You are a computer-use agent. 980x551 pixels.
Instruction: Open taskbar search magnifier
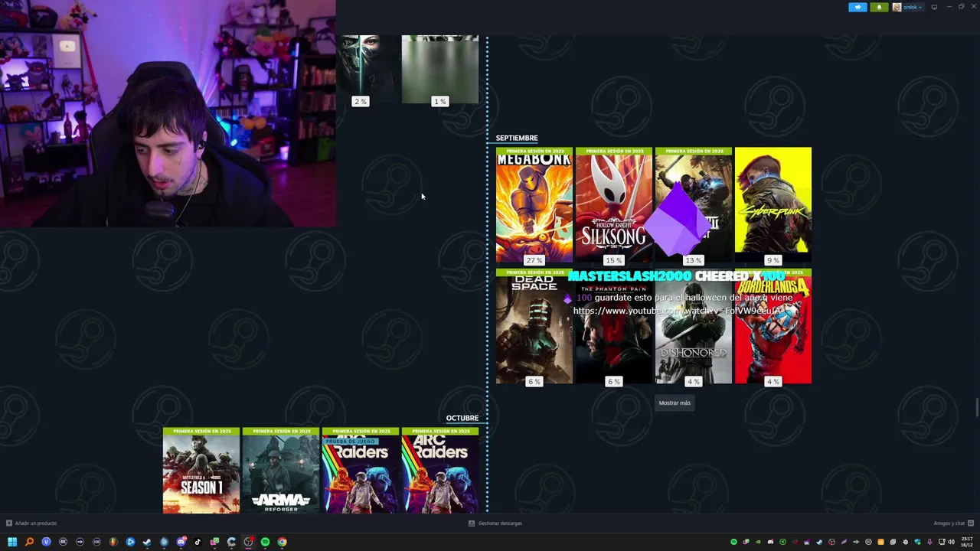point(29,542)
